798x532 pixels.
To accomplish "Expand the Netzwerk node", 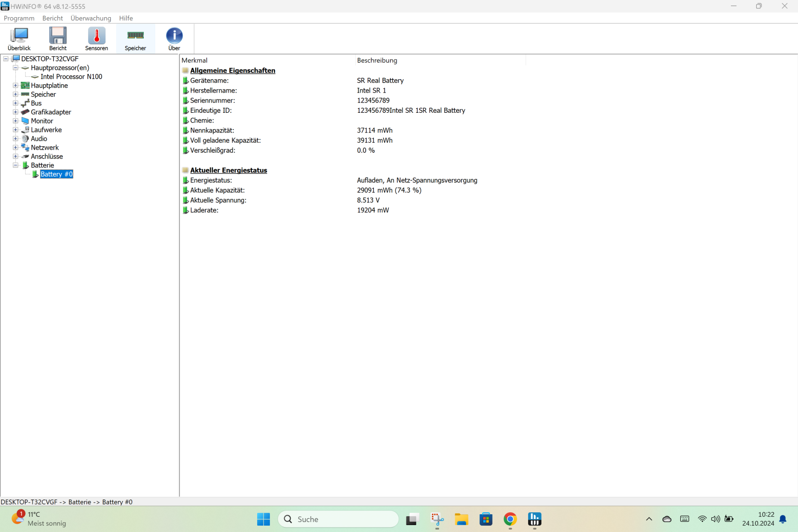I will click(x=15, y=147).
